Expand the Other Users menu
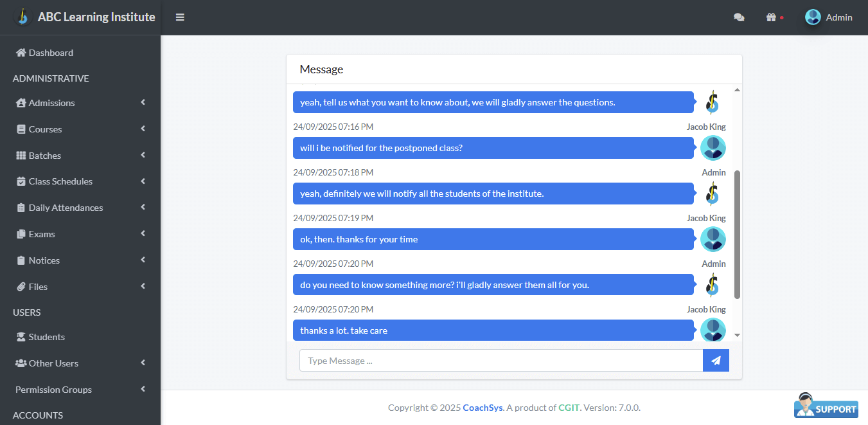Viewport: 868px width, 425px height. click(55, 363)
